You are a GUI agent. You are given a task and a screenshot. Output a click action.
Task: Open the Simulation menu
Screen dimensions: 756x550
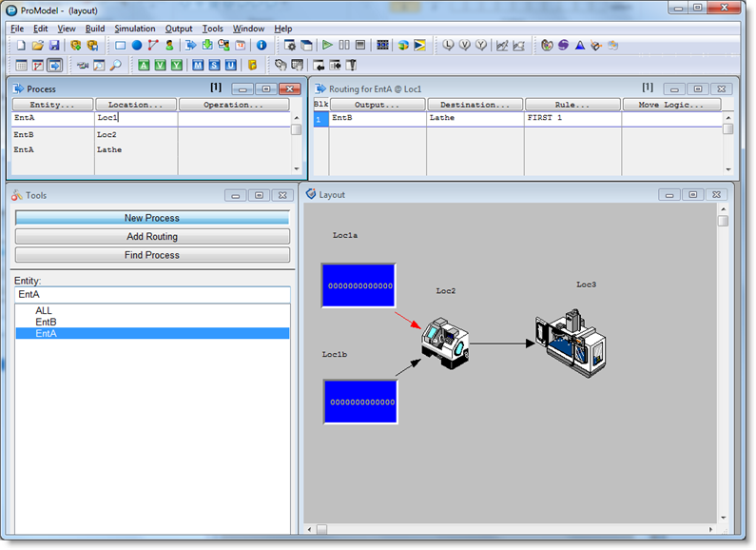point(135,29)
